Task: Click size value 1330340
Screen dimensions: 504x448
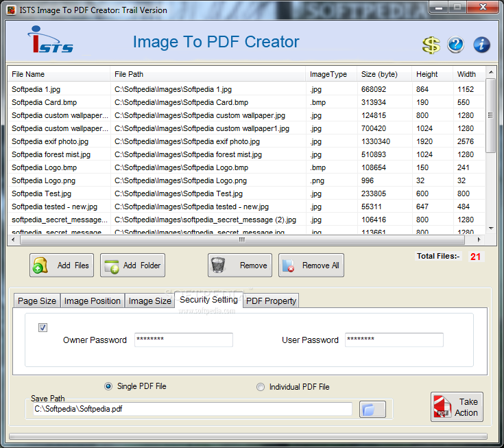Action: click(376, 141)
